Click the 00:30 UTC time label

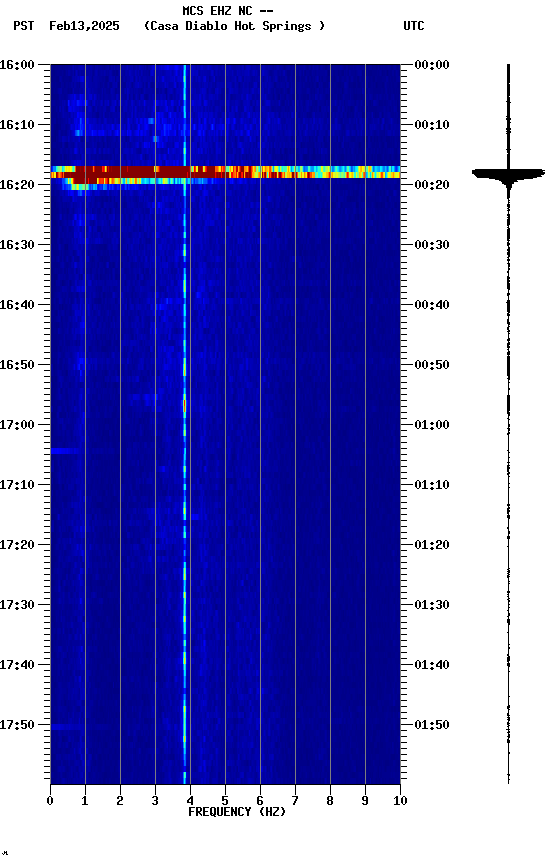click(432, 245)
